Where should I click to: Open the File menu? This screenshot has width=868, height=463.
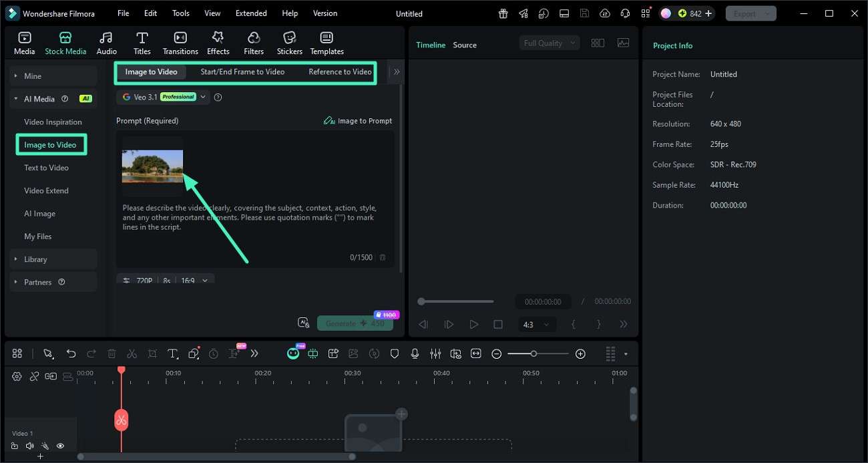click(x=124, y=13)
